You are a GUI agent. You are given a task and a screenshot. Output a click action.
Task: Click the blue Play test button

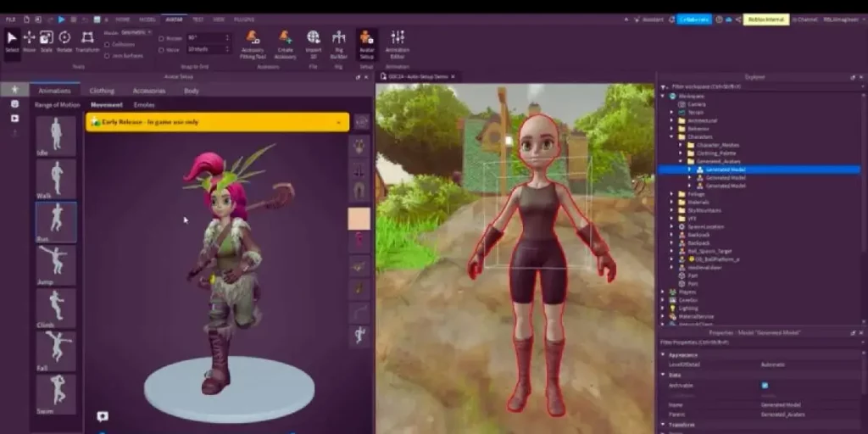click(61, 19)
